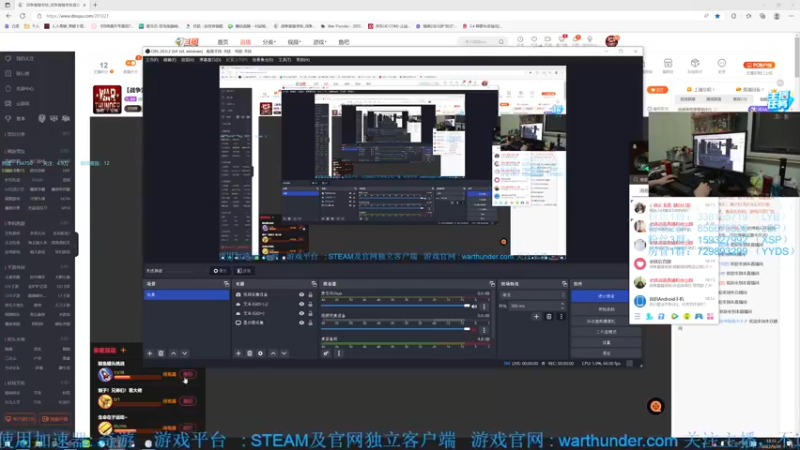Add a new source in OBS Sources dock
800x450 pixels.
pos(238,353)
